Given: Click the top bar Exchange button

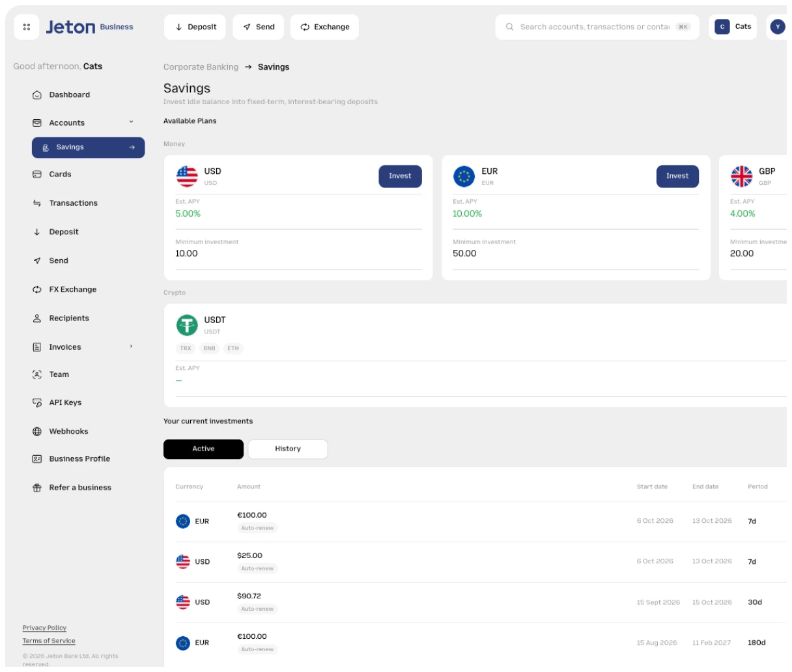Looking at the screenshot, I should click(x=324, y=27).
